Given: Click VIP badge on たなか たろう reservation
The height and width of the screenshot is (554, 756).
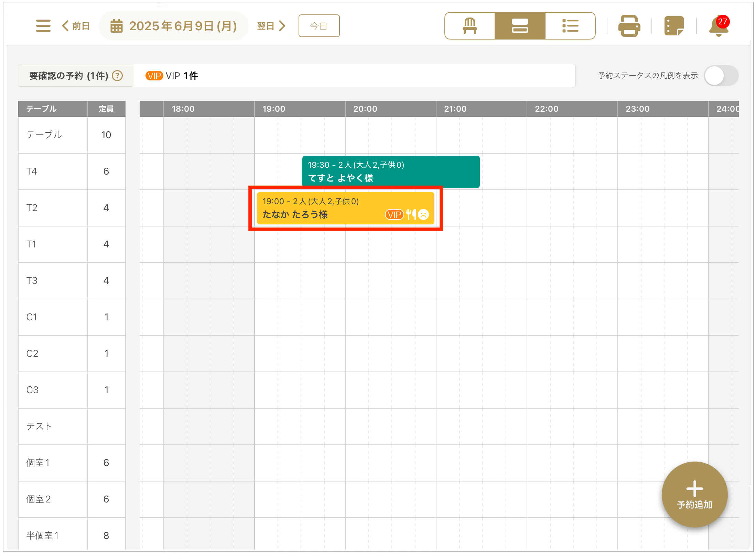Looking at the screenshot, I should 394,214.
